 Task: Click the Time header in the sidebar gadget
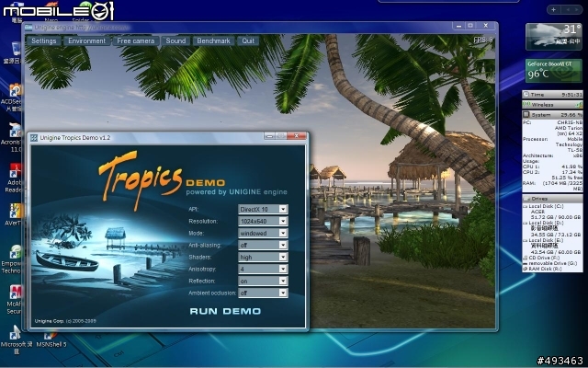pyautogui.click(x=552, y=95)
